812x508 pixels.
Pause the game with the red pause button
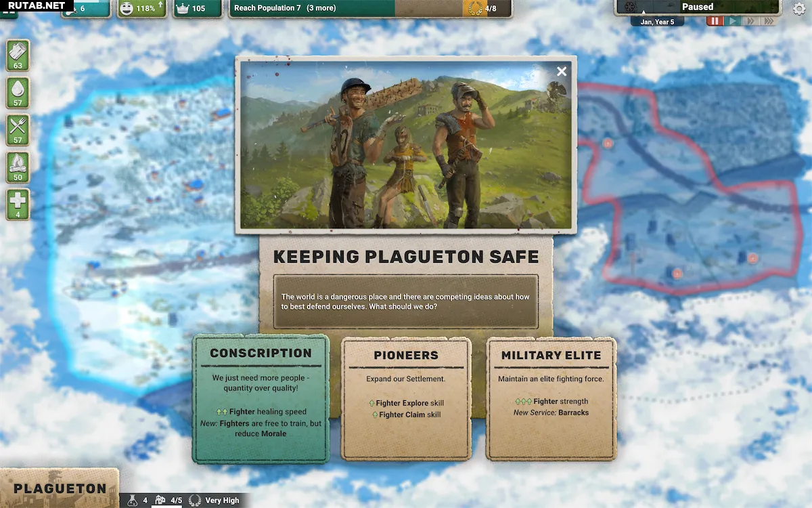click(715, 22)
